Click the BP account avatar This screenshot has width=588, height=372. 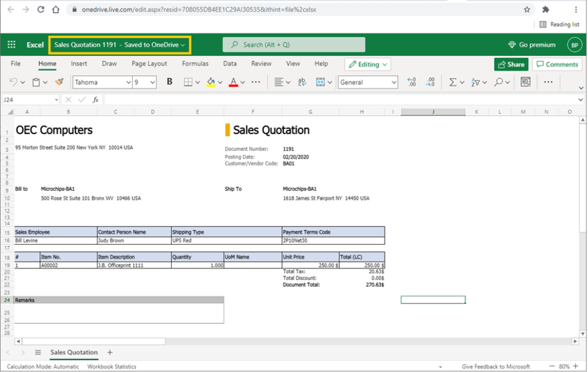574,45
